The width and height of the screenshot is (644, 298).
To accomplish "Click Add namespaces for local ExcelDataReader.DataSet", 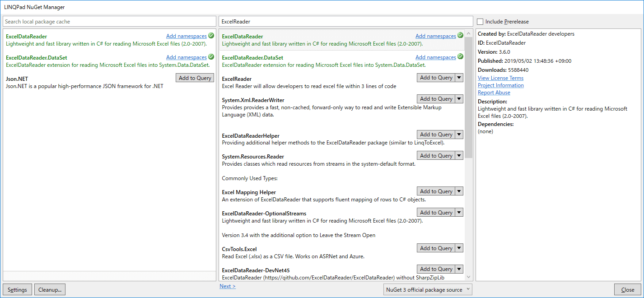I will 187,57.
